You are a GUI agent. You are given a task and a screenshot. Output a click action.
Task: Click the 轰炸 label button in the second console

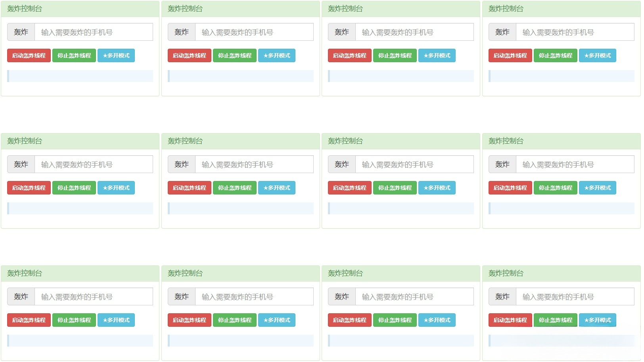tap(181, 32)
